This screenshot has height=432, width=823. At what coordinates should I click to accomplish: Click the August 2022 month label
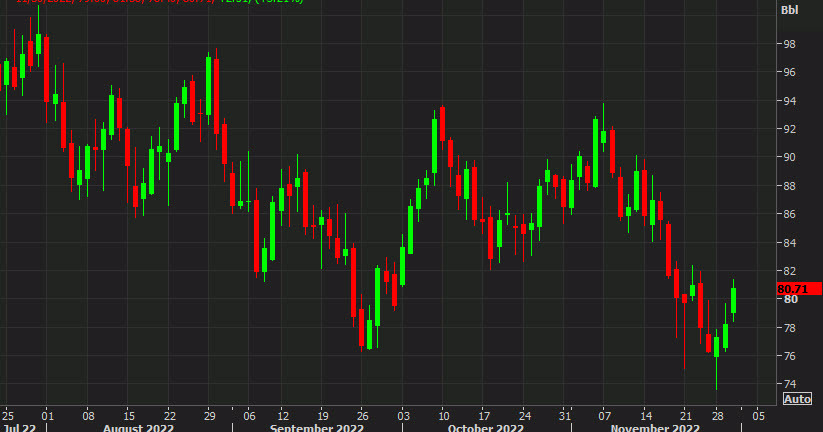point(138,428)
